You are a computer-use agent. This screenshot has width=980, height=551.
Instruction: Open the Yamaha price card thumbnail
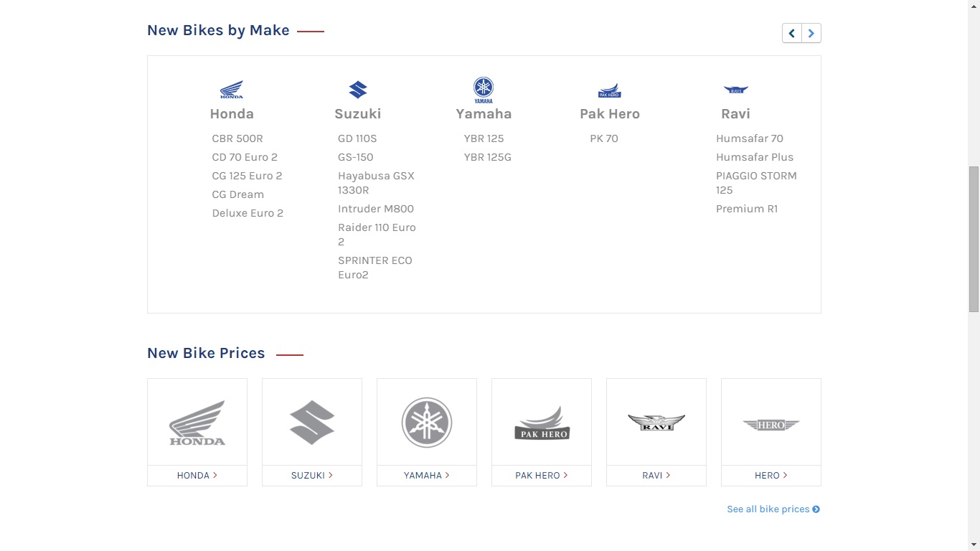pyautogui.click(x=427, y=423)
